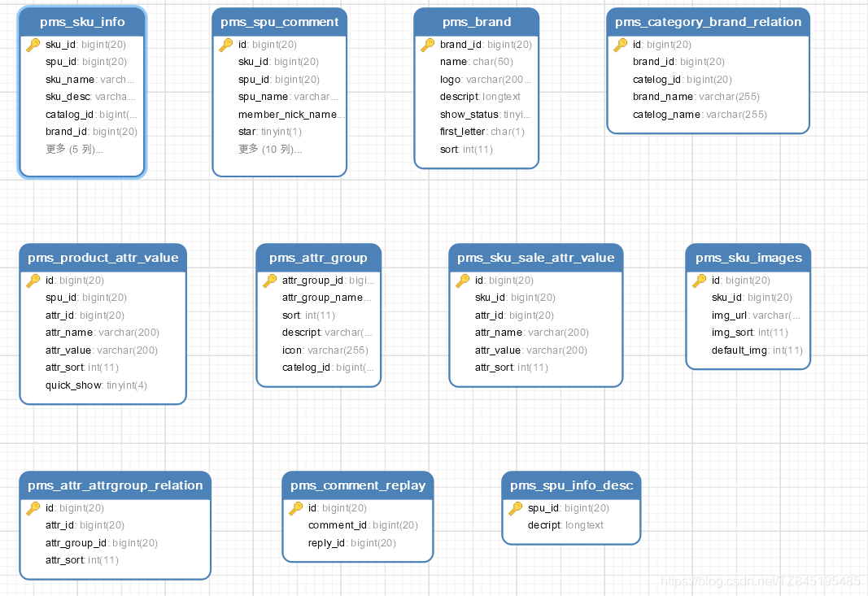
Task: Click catelog_id column in pms_category_brand_relation
Action: point(683,79)
